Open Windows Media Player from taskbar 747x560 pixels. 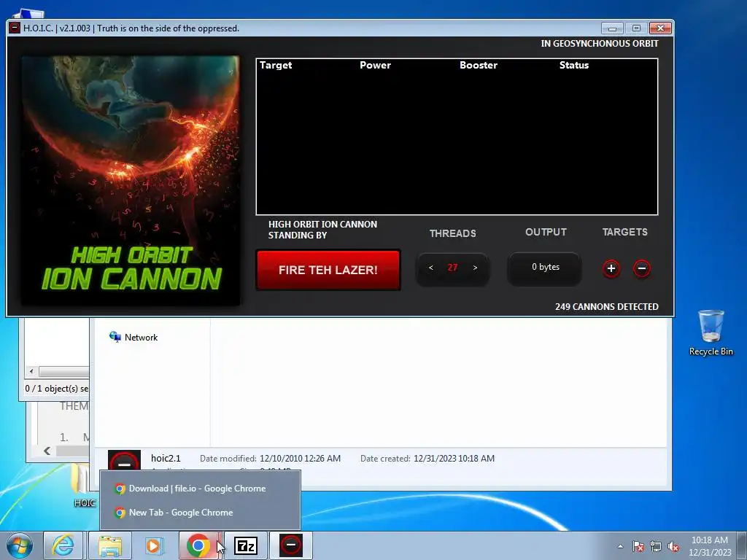point(153,545)
